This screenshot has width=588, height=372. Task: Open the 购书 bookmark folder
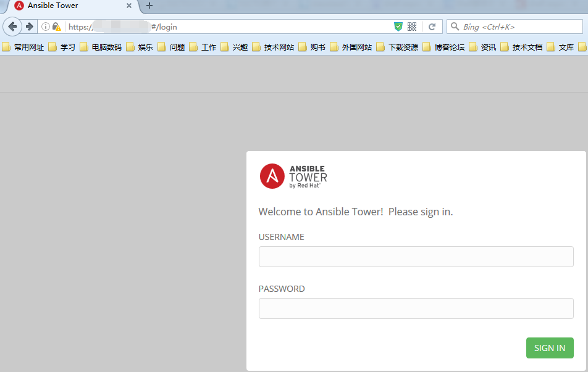[313, 48]
